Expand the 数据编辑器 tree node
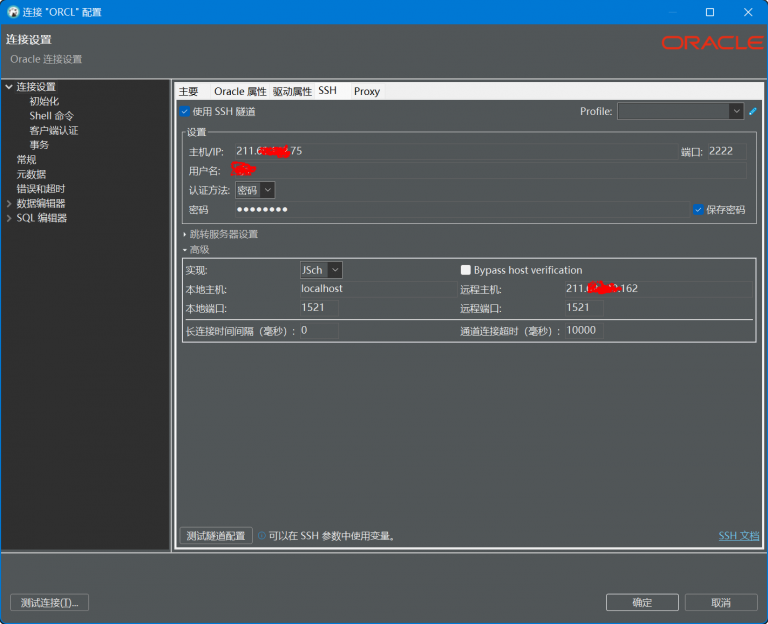 9,203
